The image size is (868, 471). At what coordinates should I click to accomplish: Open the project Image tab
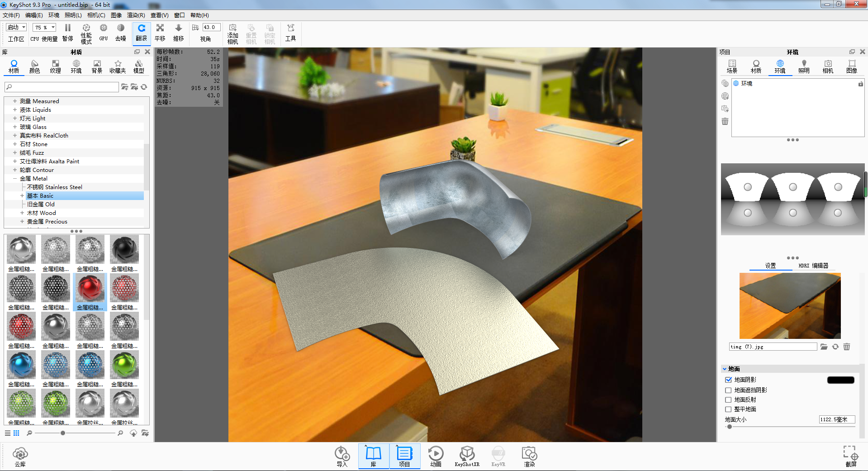[x=852, y=67]
